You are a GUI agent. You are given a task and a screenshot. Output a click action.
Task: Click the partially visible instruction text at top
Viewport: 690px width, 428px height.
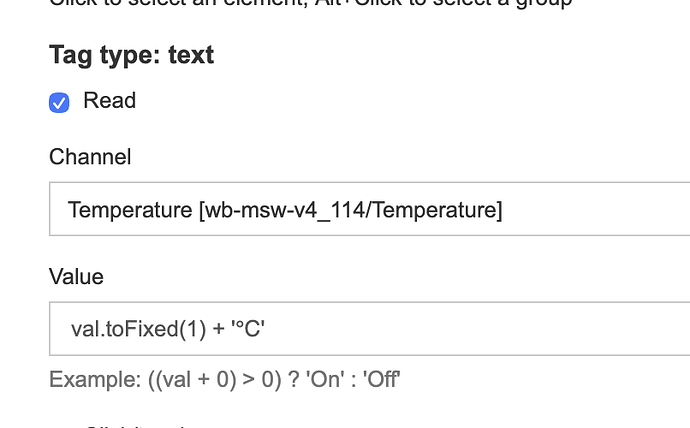coord(311,4)
